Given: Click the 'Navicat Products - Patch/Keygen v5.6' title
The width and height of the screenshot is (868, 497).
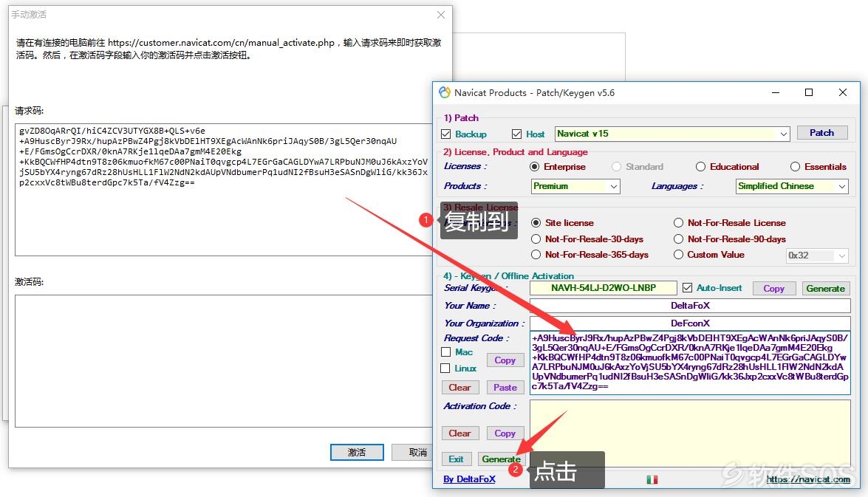Looking at the screenshot, I should (x=534, y=93).
